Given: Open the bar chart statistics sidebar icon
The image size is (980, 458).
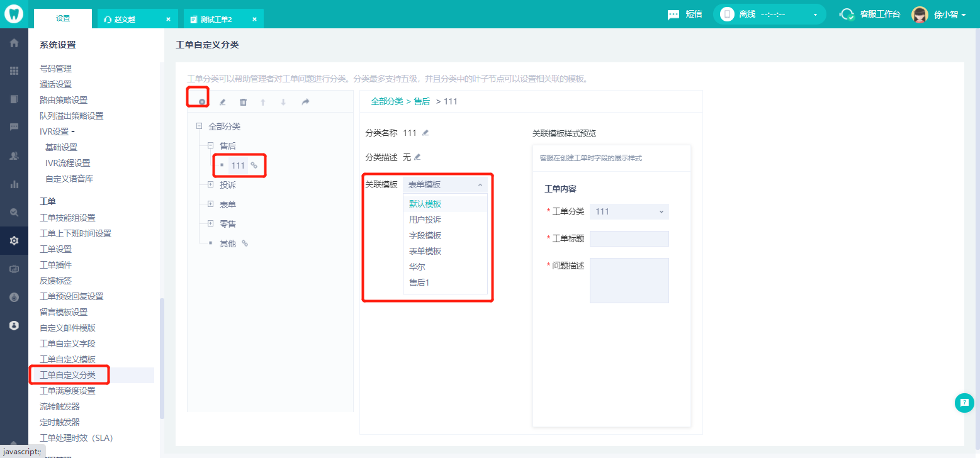Looking at the screenshot, I should pyautogui.click(x=14, y=184).
